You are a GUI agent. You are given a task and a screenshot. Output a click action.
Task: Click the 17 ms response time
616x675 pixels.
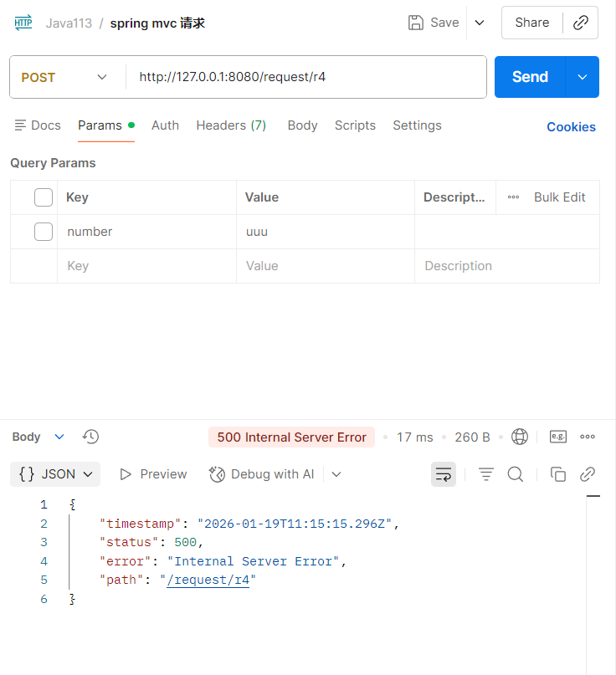tap(415, 437)
